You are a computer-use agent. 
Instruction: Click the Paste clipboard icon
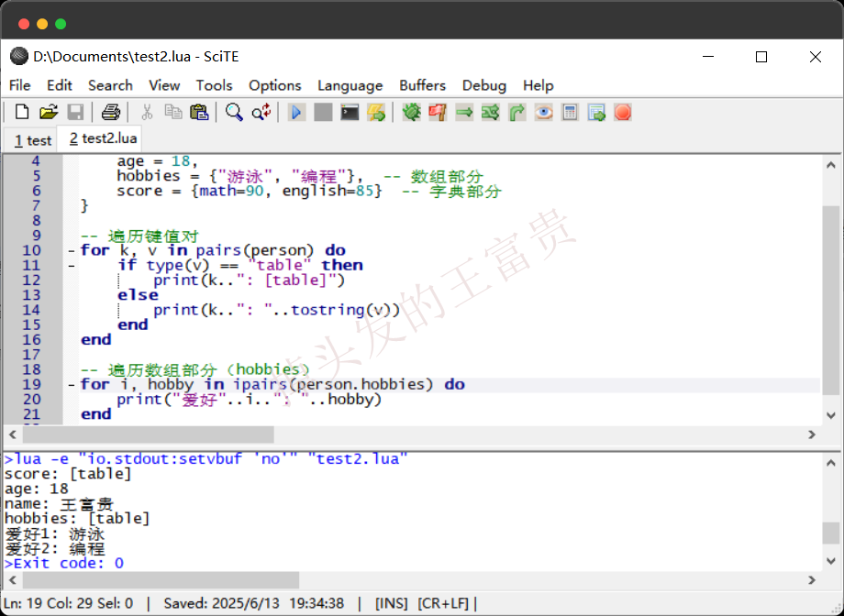[x=199, y=113]
